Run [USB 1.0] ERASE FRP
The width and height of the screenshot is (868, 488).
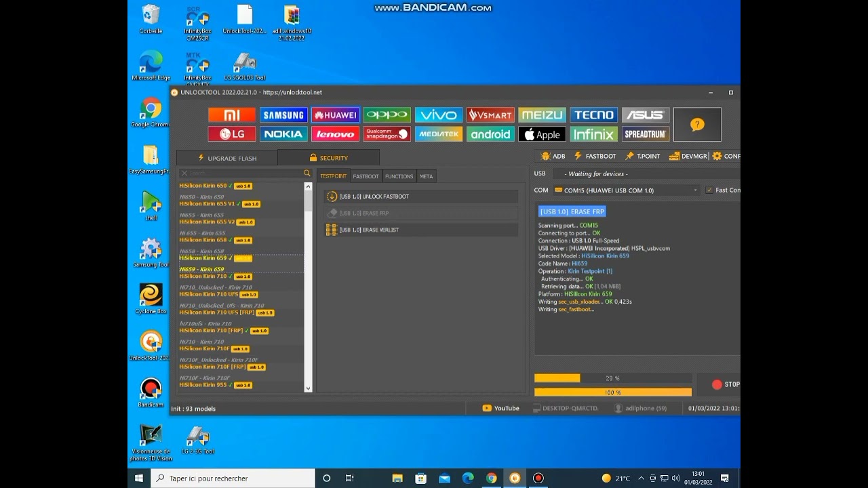pos(421,213)
